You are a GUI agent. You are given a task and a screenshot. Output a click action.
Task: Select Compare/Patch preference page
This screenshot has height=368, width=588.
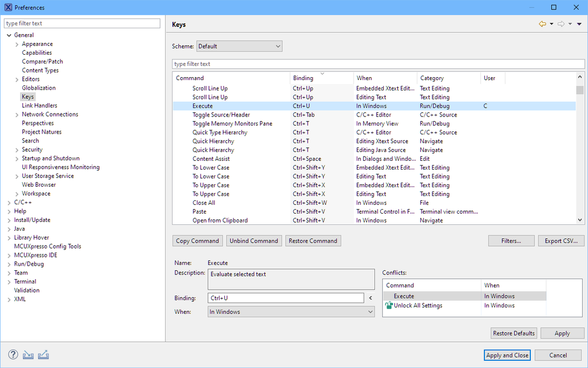[x=42, y=61]
